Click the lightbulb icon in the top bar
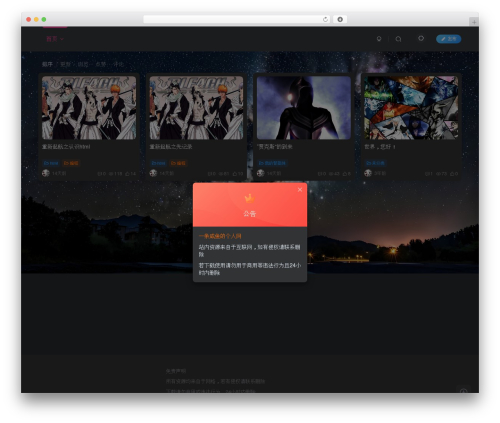Viewport: 500px width, 423px height. click(x=379, y=39)
